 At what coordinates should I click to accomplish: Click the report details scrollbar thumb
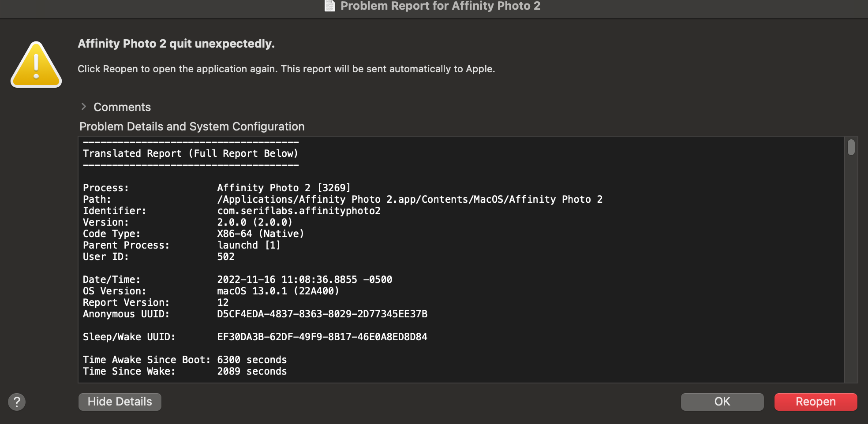851,147
